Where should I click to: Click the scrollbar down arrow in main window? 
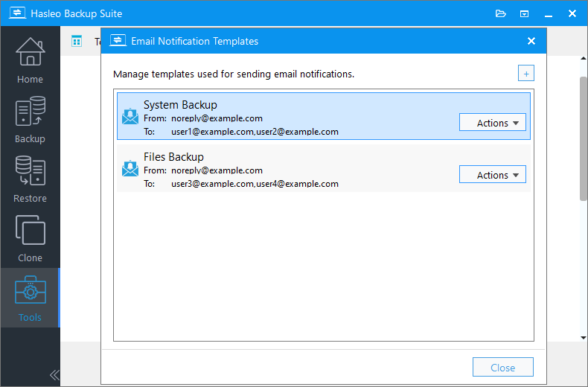(x=584, y=338)
